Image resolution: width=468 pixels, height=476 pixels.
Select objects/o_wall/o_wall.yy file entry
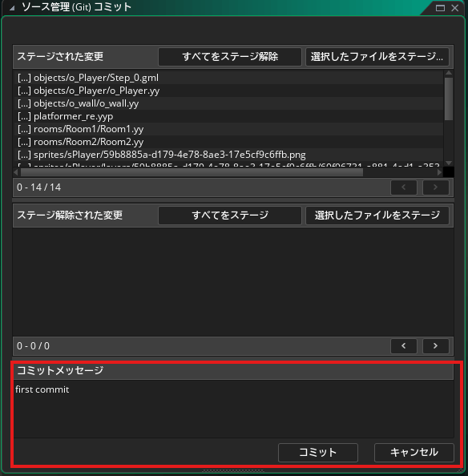[228, 103]
